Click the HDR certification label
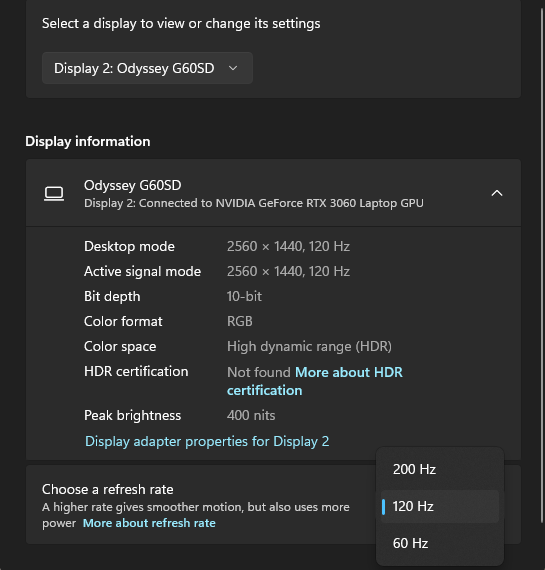This screenshot has height=570, width=545. [136, 372]
